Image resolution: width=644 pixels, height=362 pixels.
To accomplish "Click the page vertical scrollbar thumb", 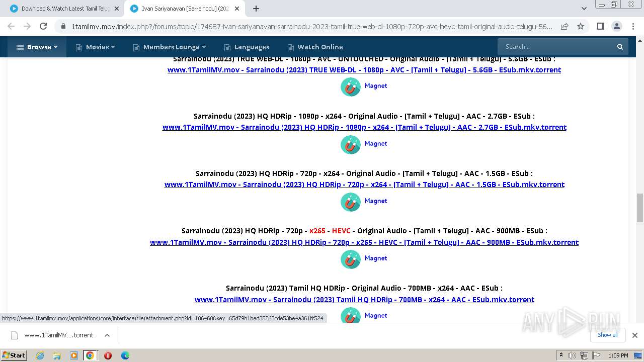I will (x=640, y=207).
